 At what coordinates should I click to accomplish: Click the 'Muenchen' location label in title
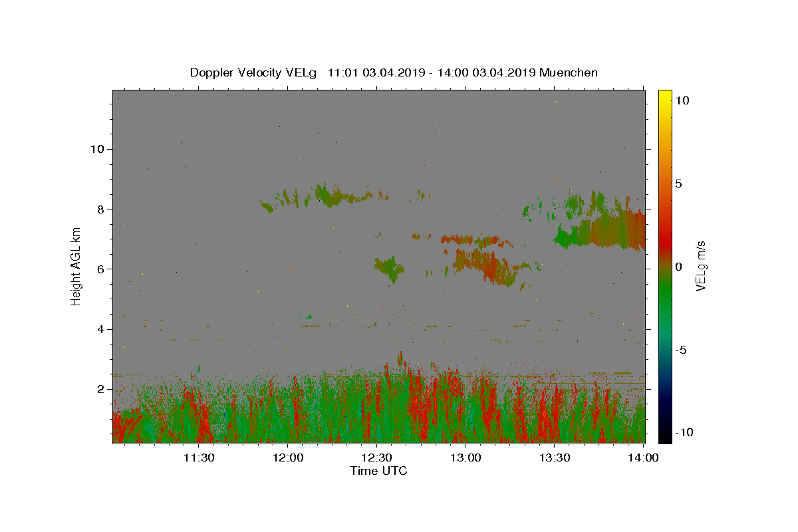coord(569,72)
